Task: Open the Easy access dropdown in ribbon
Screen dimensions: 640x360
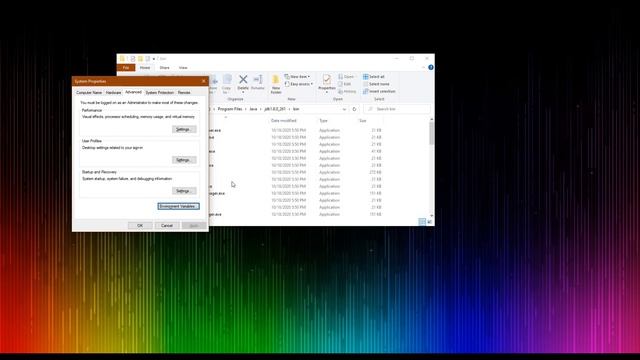Action: click(x=299, y=84)
